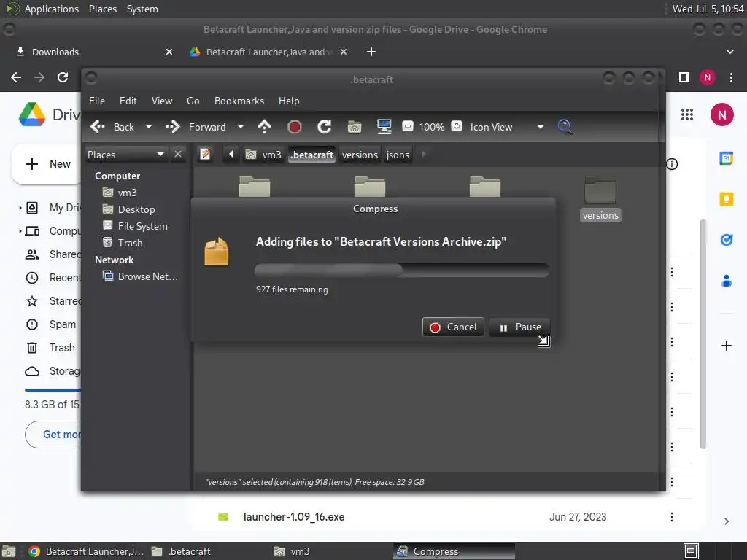747x560 pixels.
Task: Zoom out with the minus icon
Action: coord(407,126)
